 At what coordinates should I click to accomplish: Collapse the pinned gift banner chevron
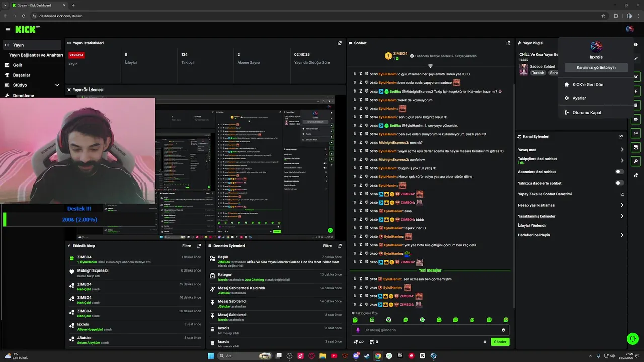(x=430, y=66)
